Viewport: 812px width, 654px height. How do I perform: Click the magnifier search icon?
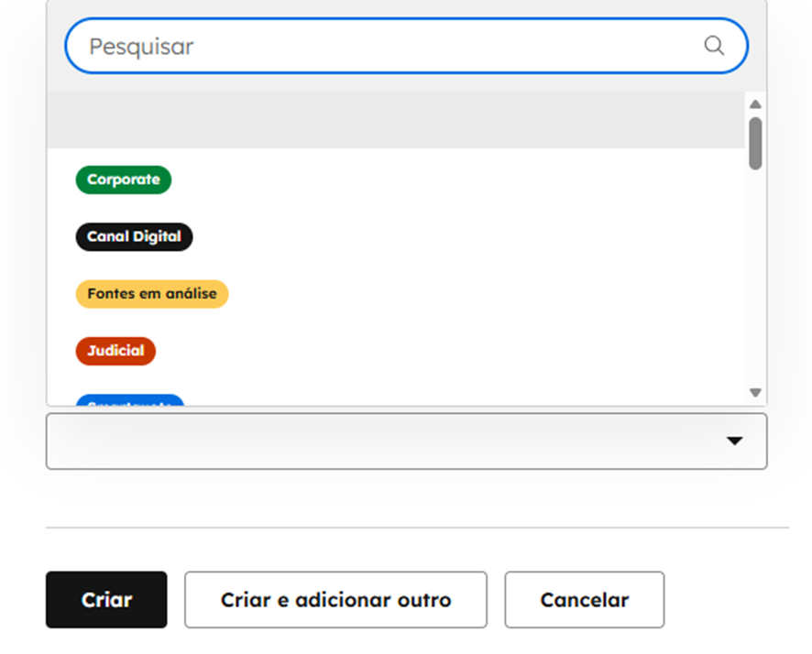714,46
